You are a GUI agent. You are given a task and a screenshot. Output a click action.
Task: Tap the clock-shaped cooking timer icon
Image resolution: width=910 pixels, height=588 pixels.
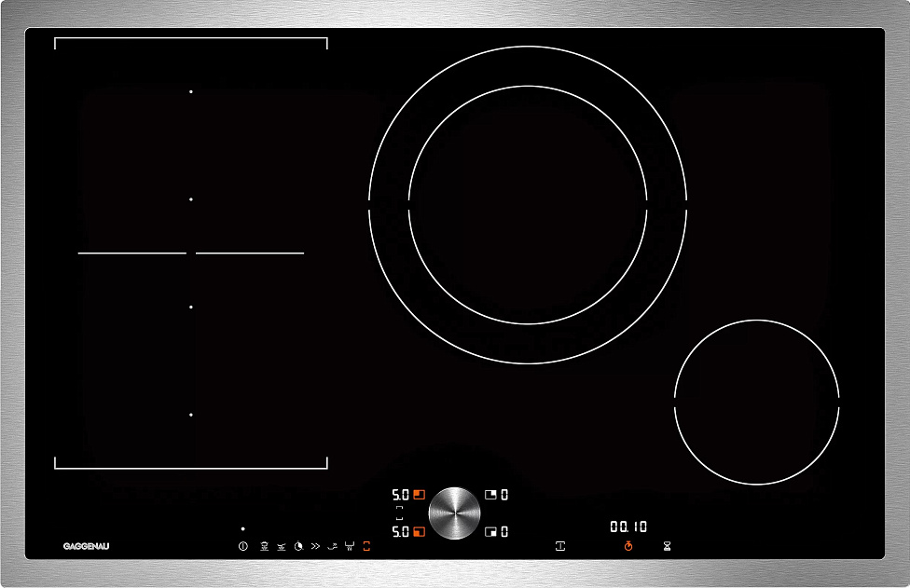298,546
